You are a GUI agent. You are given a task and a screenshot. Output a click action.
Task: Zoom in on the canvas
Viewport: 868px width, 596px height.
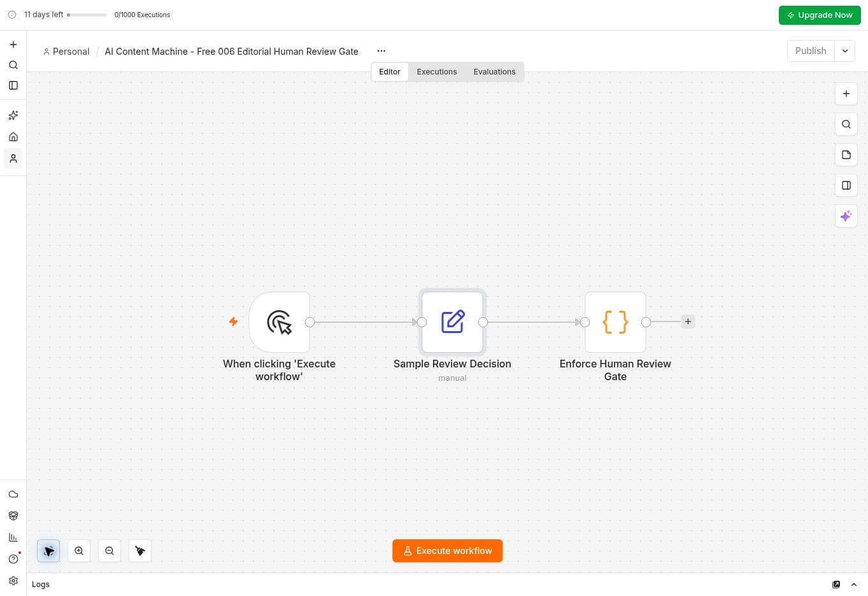click(x=79, y=551)
